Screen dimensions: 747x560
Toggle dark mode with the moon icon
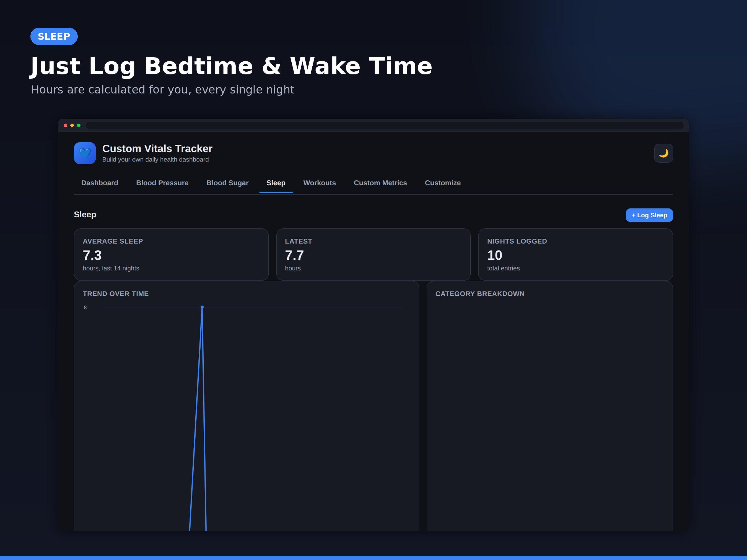pos(663,153)
